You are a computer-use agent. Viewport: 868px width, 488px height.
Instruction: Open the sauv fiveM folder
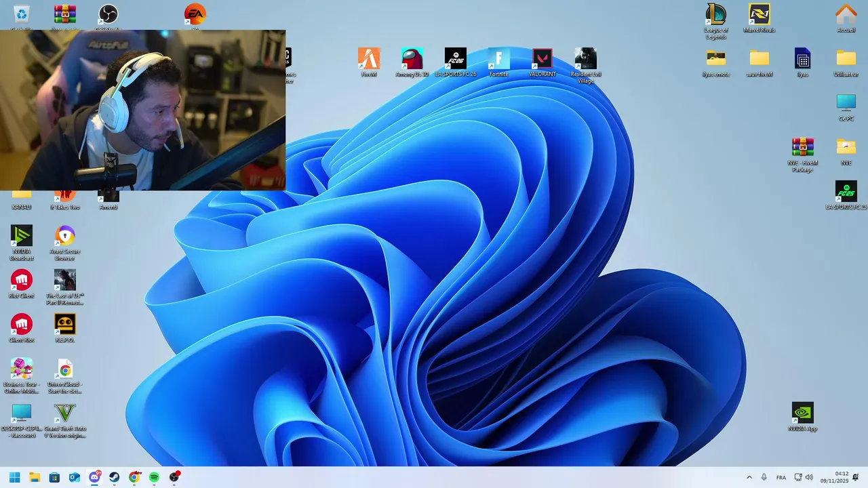(x=759, y=62)
